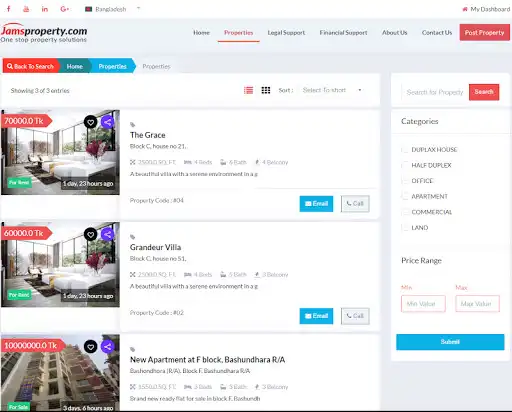
Task: Switch to grid view layout
Action: coord(266,90)
